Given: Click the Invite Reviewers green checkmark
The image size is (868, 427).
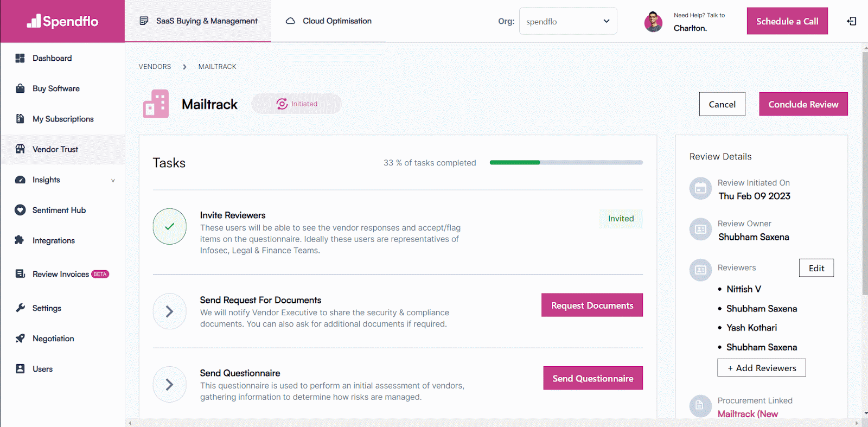Looking at the screenshot, I should tap(169, 227).
